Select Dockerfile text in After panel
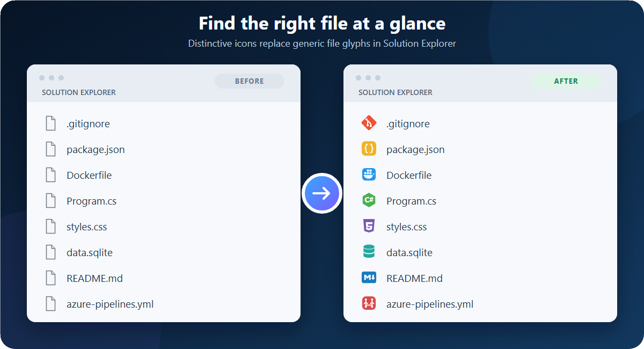This screenshot has width=644, height=349. (409, 176)
